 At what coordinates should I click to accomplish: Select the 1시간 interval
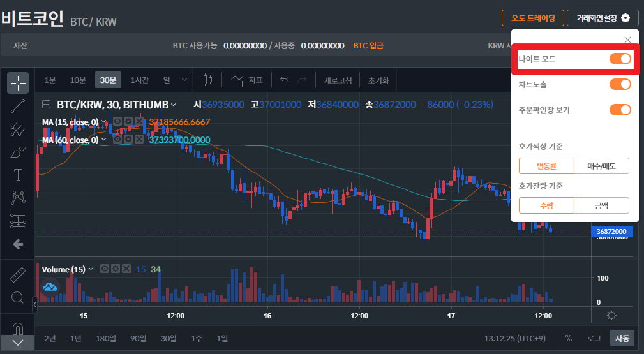coord(140,80)
